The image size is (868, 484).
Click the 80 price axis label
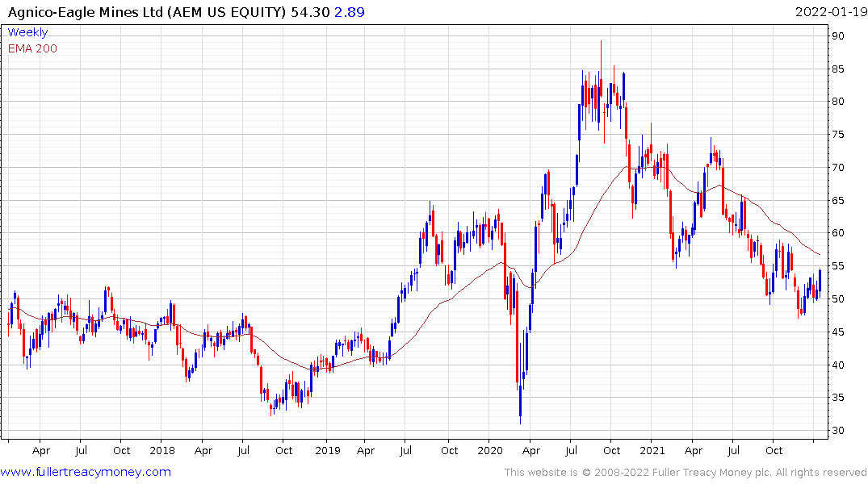tap(837, 101)
